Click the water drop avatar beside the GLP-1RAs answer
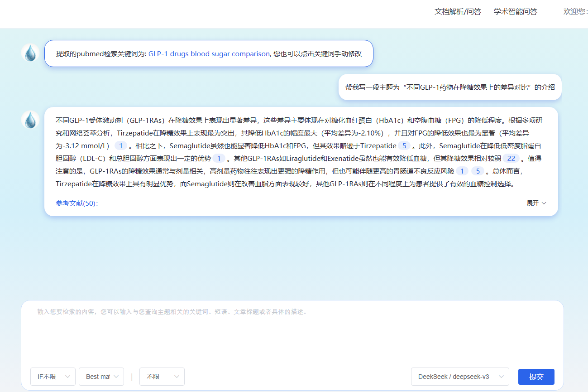Screen dimensions: 588x392 (30, 120)
